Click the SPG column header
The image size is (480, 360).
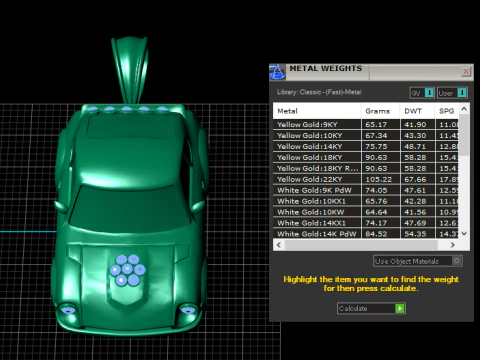447,111
